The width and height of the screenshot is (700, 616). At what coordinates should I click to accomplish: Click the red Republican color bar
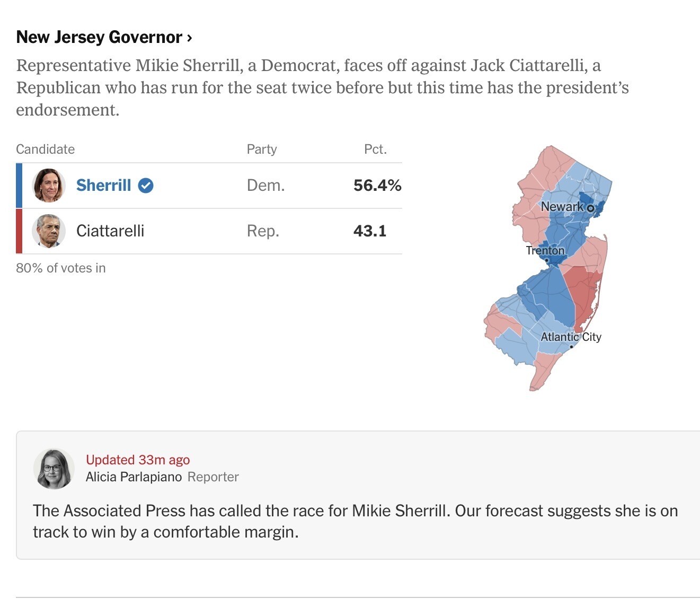pos(19,231)
